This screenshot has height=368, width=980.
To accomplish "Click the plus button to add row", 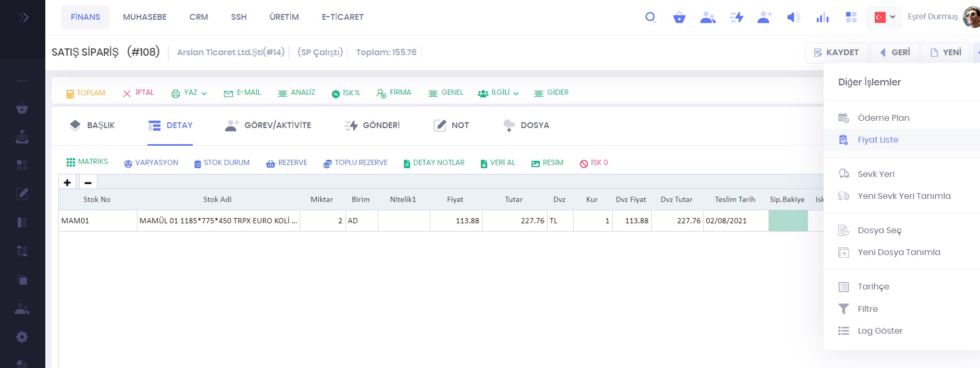I will coord(67,182).
